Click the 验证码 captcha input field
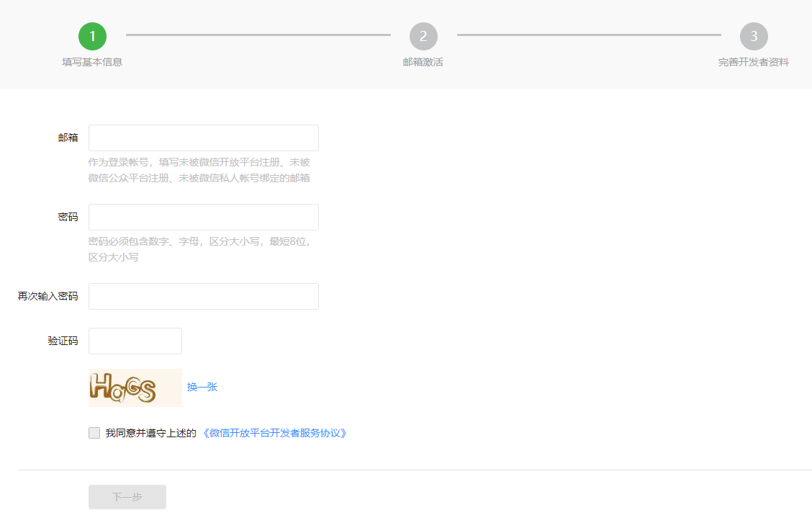 (x=135, y=341)
